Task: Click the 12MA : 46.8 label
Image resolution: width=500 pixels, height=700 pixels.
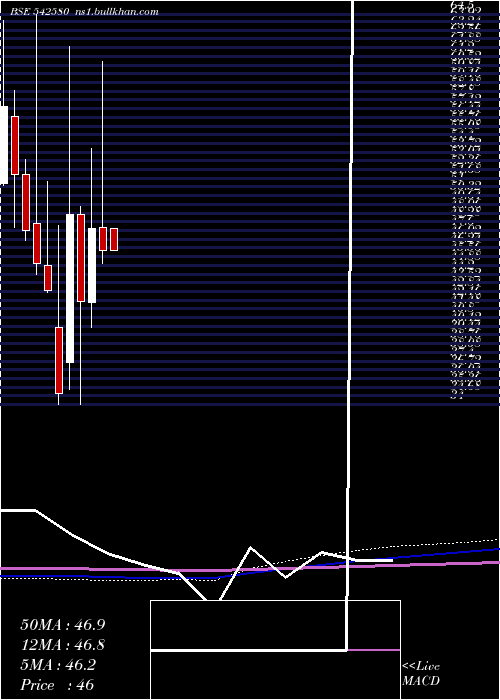Action: tap(63, 645)
